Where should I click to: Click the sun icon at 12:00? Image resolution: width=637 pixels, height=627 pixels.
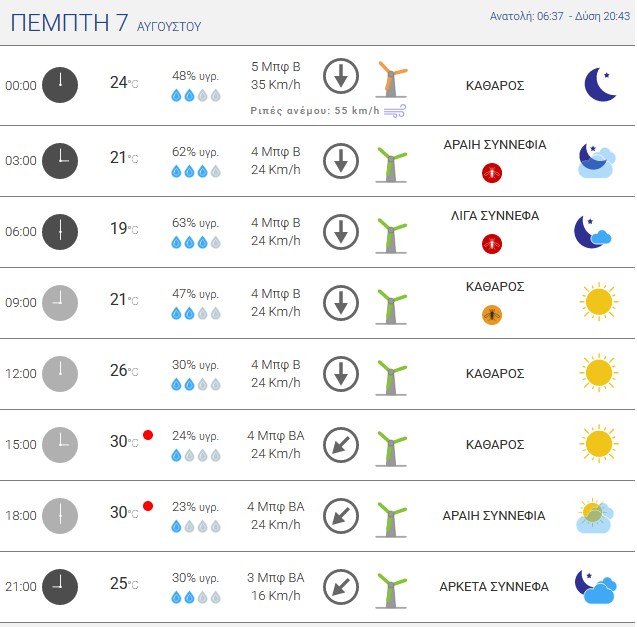599,373
